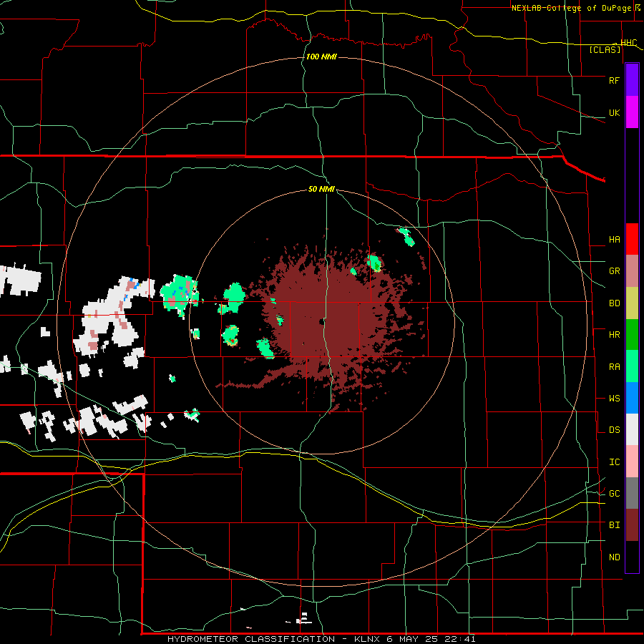This screenshot has height=644, width=644.
Task: Click the 50 NMI range ring label
Action: (x=321, y=189)
